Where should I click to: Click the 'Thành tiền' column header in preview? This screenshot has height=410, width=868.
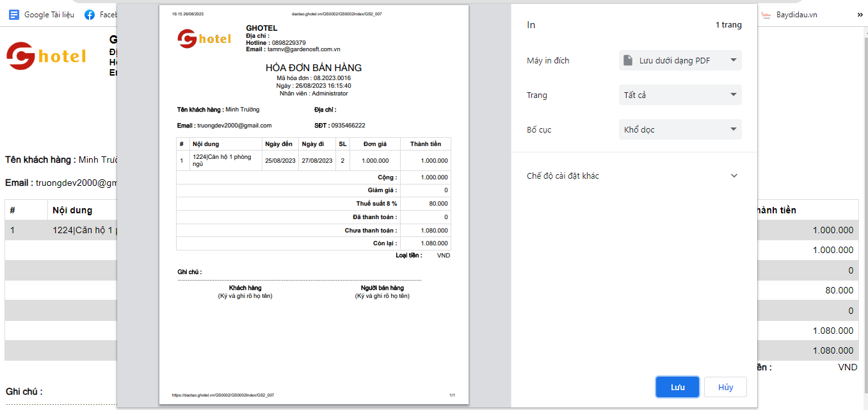coord(426,144)
